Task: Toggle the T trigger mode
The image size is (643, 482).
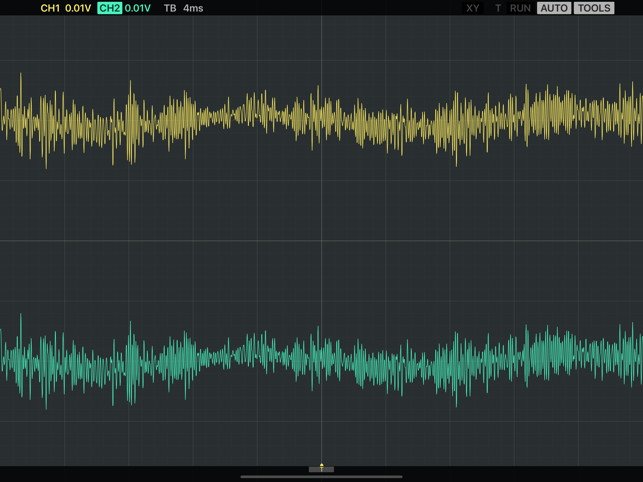Action: (x=498, y=8)
